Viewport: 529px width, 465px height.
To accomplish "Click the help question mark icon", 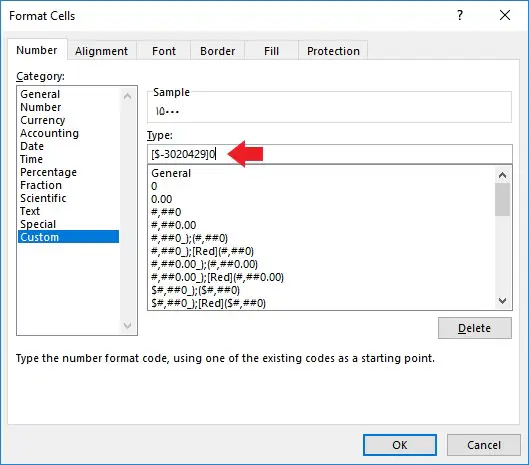I will [x=460, y=15].
